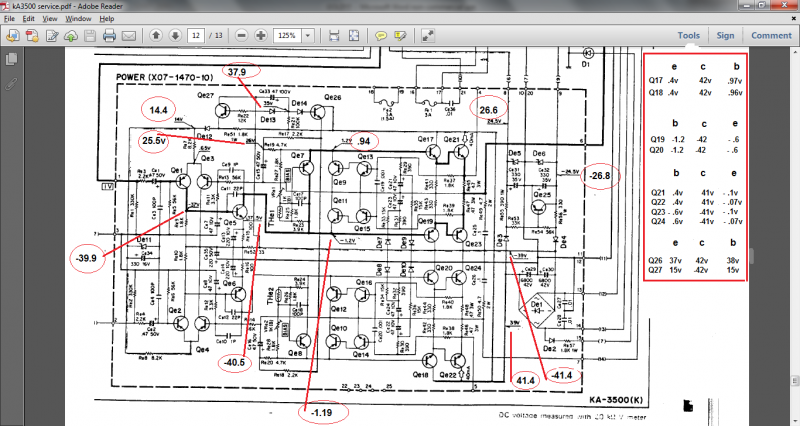The image size is (800, 426).
Task: Click the POWER (X07-1470-10) schematic label
Action: point(164,78)
